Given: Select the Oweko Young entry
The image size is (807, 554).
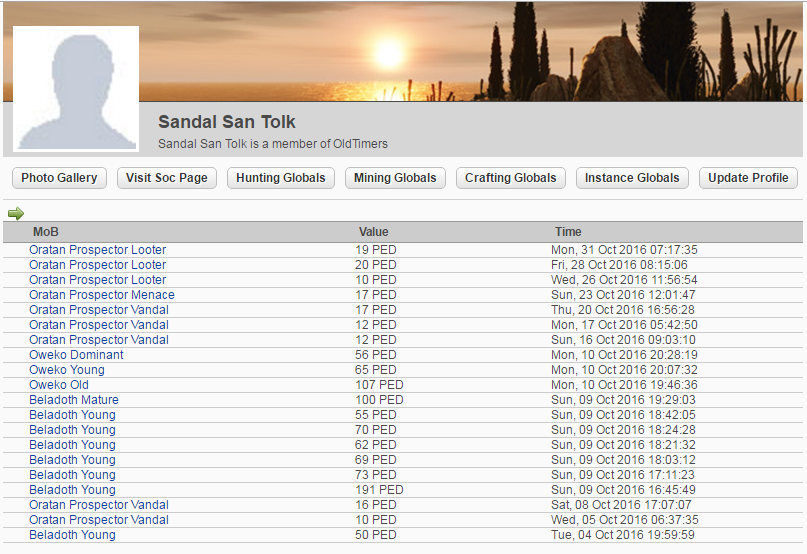Looking at the screenshot, I should [x=66, y=370].
